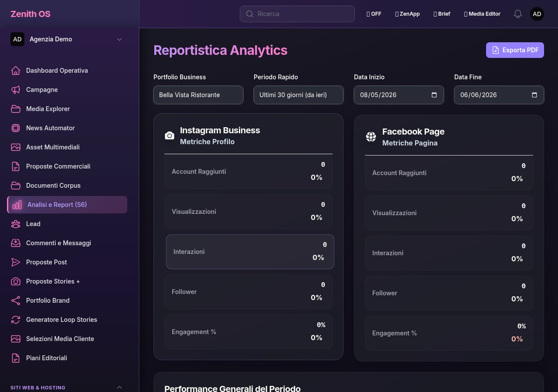This screenshot has width=558, height=392.
Task: Open the Portfolio Business dropdown
Action: click(x=198, y=95)
